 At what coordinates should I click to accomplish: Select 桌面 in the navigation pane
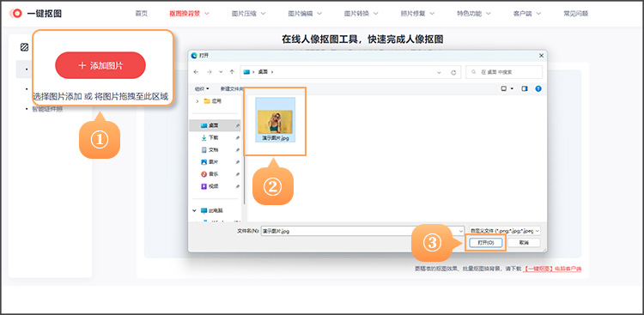tap(216, 125)
